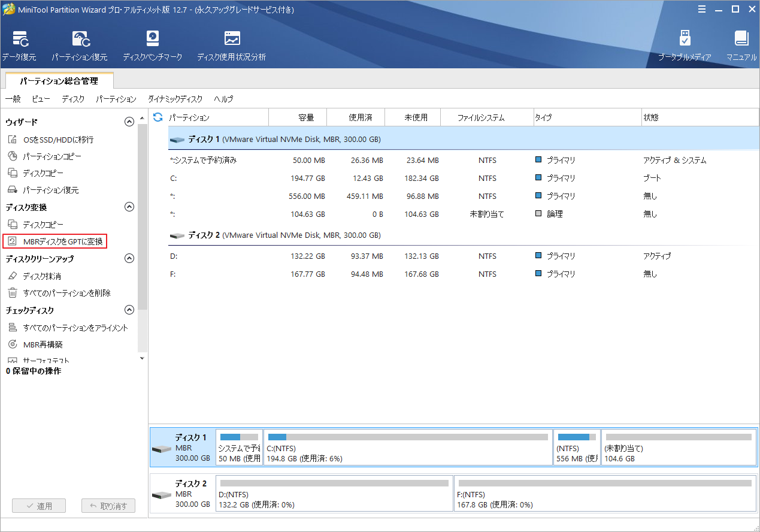The height and width of the screenshot is (532, 760).
Task: Select the 556 MB NTFS block
Action: point(577,447)
